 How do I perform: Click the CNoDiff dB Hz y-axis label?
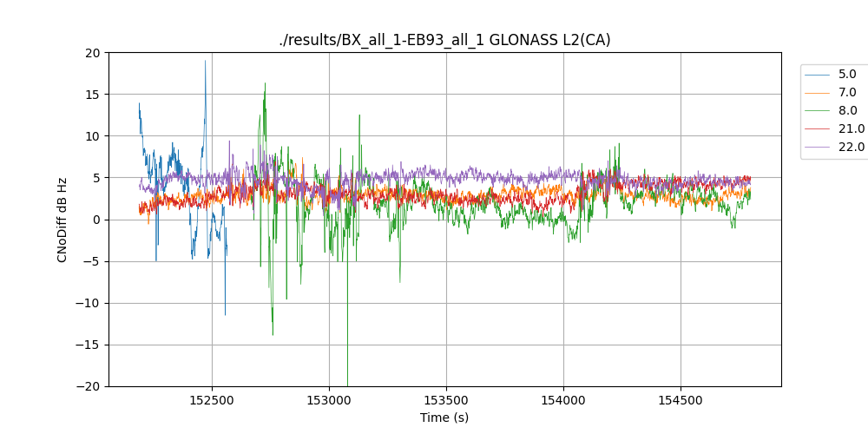[x=62, y=220]
